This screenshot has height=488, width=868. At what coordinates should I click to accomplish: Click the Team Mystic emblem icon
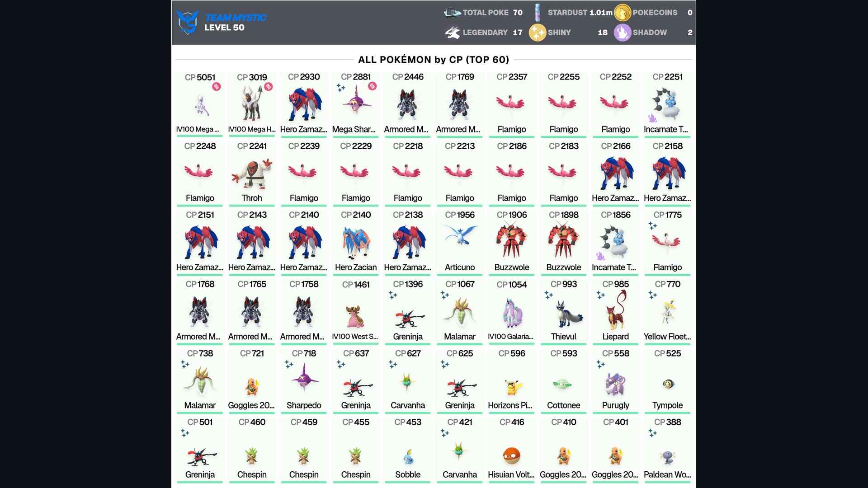[x=188, y=22]
